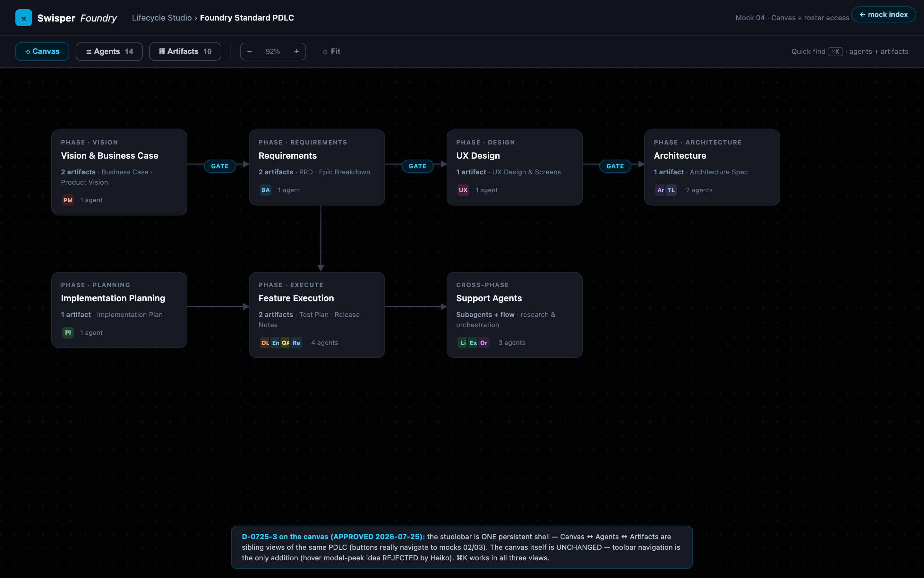Select the En agent badge
Viewport: 924px width, 578px height.
point(275,343)
